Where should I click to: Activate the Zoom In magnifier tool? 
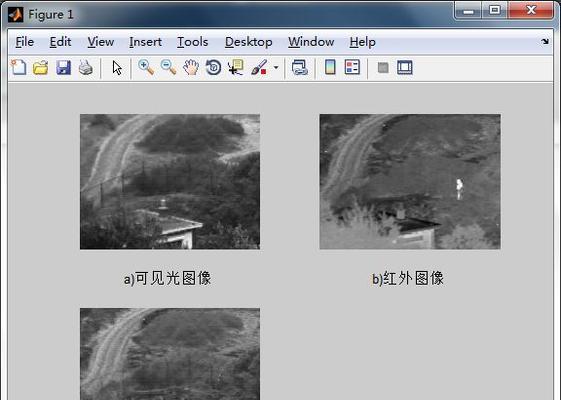tap(146, 67)
